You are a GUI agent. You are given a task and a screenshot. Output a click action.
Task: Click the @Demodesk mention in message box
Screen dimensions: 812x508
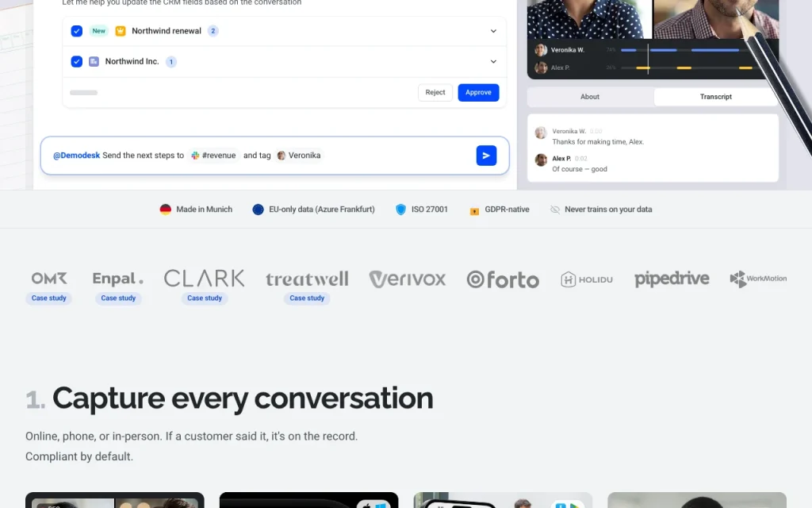[76, 156]
